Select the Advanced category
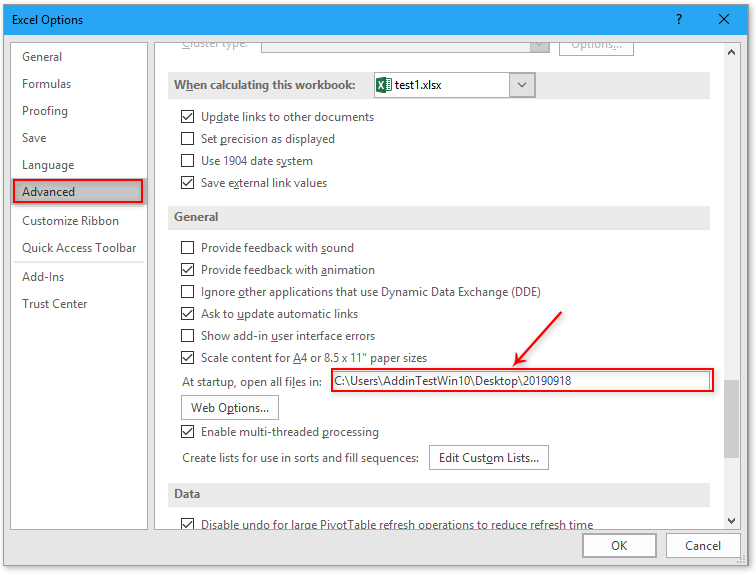 [x=78, y=191]
